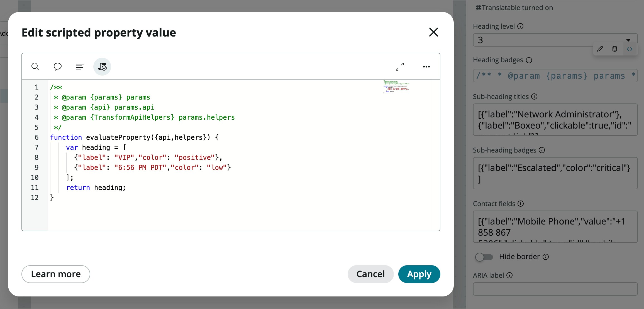Click the data binding database icon
This screenshot has height=309, width=644.
(x=615, y=49)
